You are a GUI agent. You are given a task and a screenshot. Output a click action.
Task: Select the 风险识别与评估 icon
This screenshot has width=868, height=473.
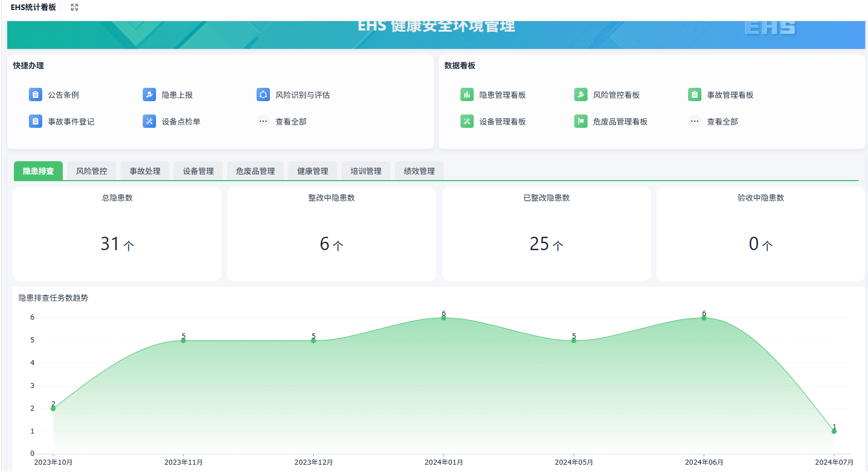263,94
